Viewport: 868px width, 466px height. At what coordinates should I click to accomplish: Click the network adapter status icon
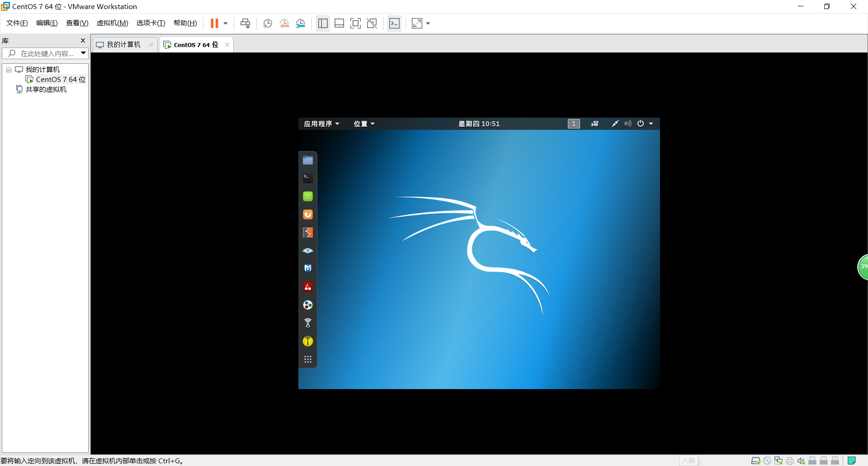[778, 461]
